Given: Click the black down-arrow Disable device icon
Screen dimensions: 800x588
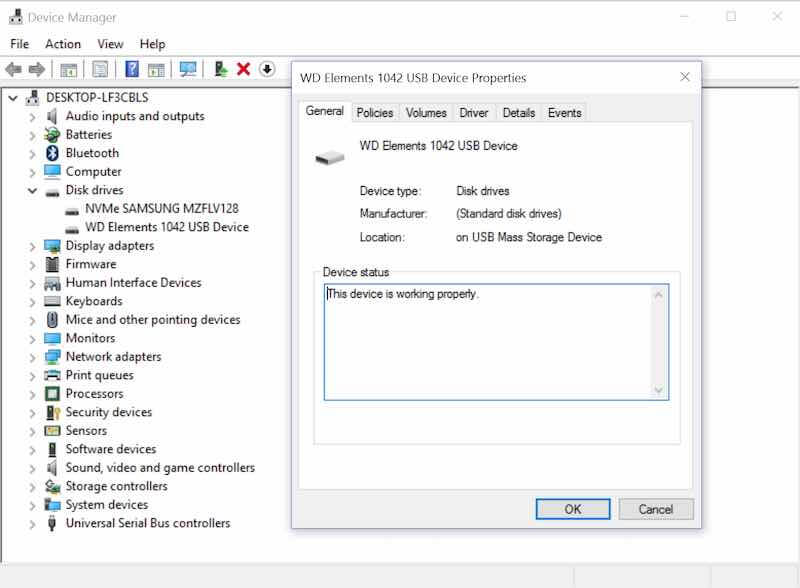Looking at the screenshot, I should [x=267, y=69].
